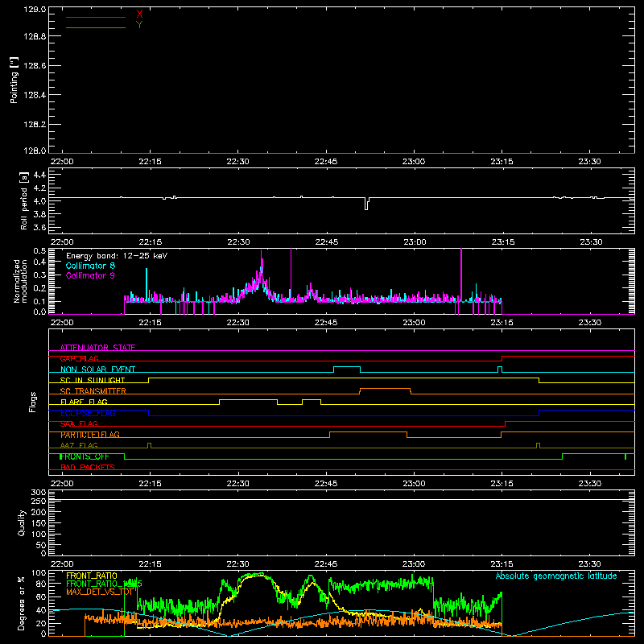This screenshot has height=644, width=644.
Task: Click the '0.3' modulation axis tick label
Action: [39, 275]
